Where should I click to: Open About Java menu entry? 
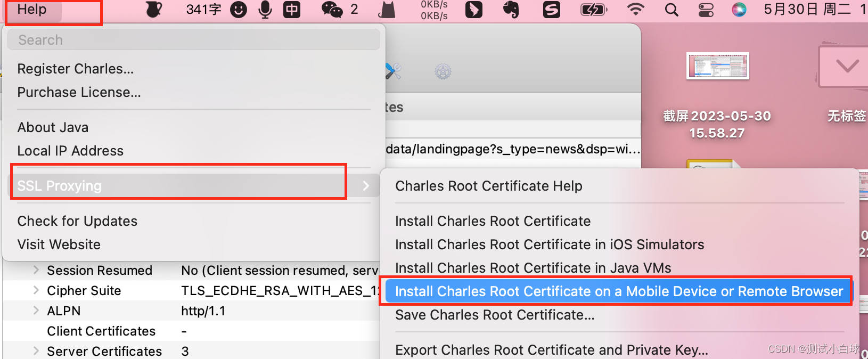tap(53, 127)
